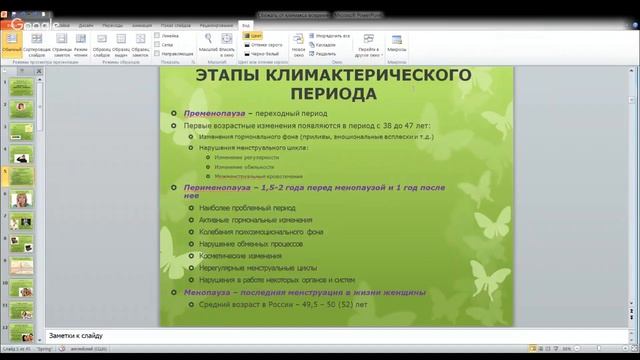Click 'Менопауза – последняя менструация' bullet
This screenshot has width=640, height=360.
coord(304,292)
